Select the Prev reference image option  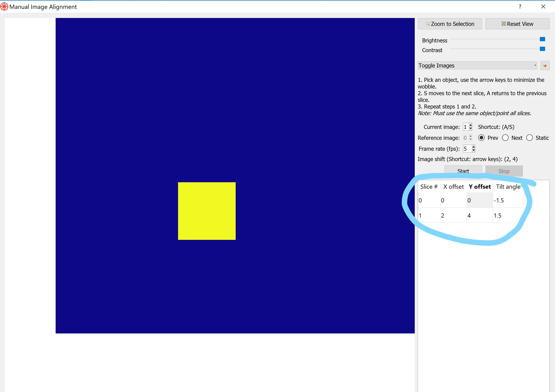(481, 138)
